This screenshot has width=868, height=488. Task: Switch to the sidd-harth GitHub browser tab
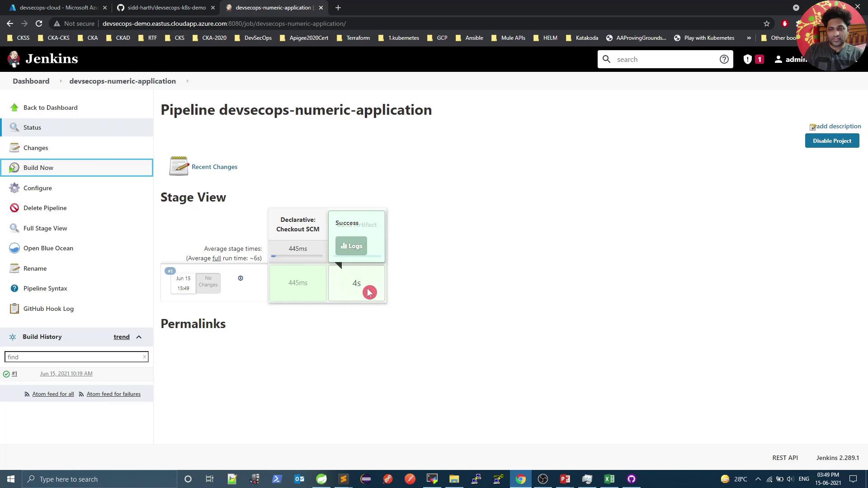pyautogui.click(x=166, y=8)
